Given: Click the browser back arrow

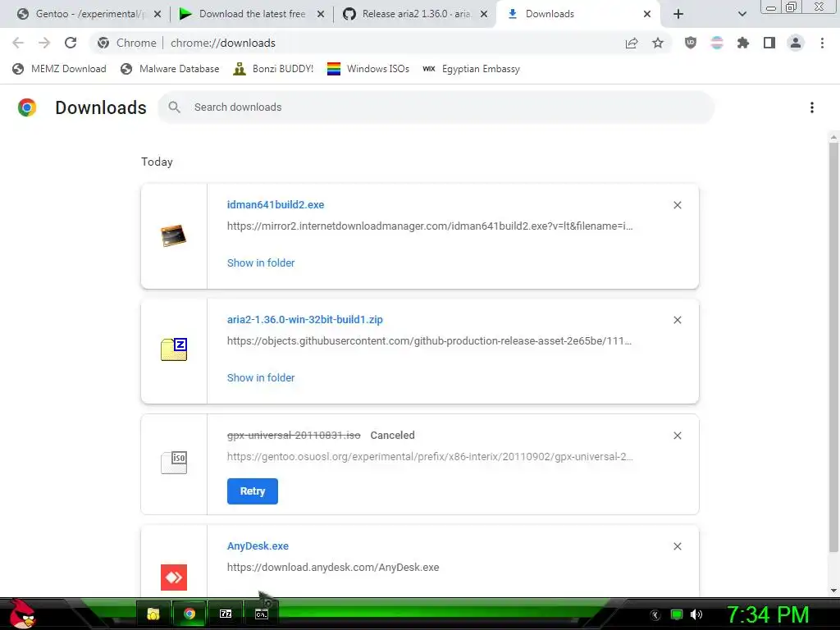Looking at the screenshot, I should [18, 43].
